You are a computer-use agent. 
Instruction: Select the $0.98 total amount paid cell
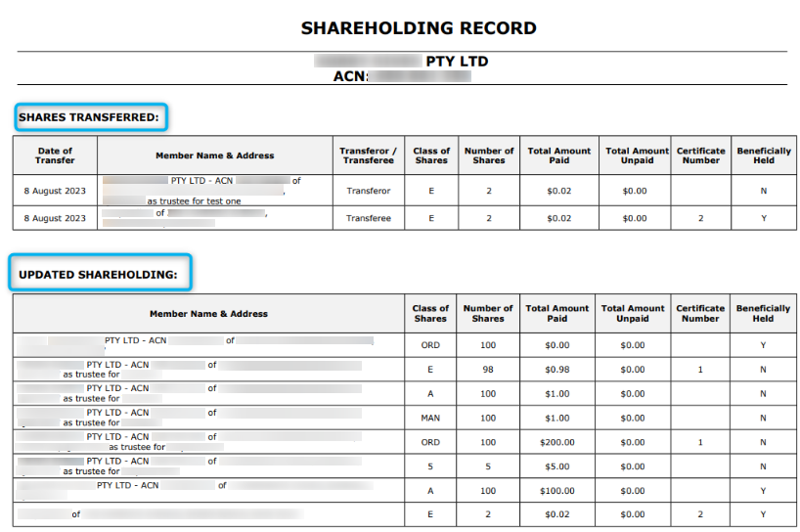(556, 369)
